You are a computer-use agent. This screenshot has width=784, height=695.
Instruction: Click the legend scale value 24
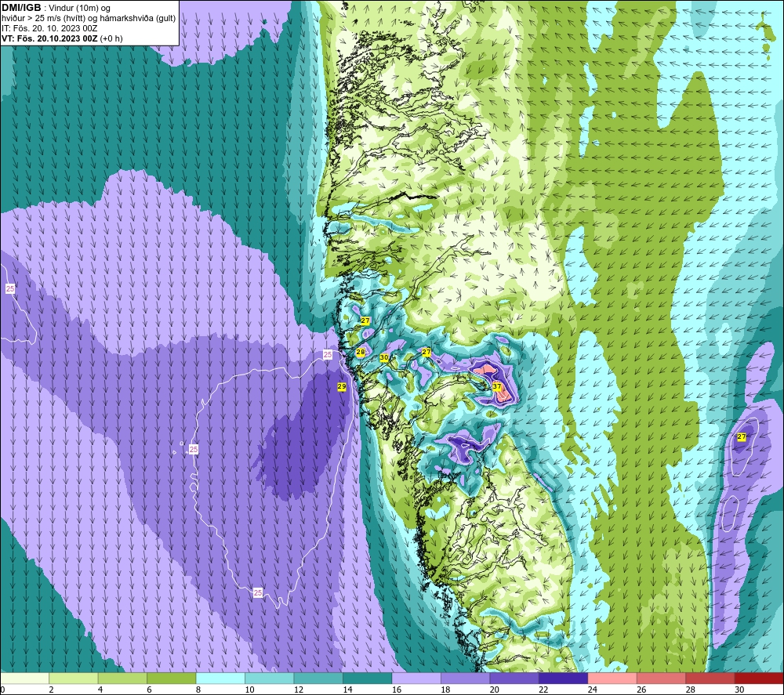[x=593, y=690]
